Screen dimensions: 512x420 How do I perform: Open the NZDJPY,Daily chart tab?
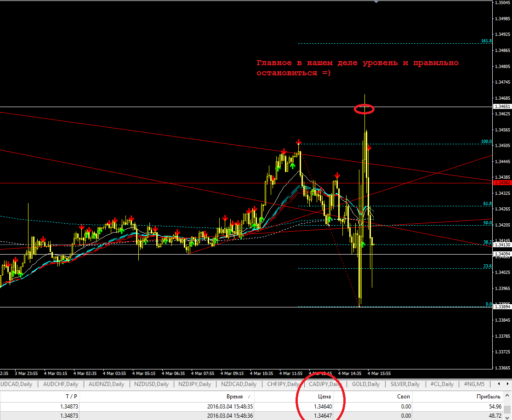194,384
